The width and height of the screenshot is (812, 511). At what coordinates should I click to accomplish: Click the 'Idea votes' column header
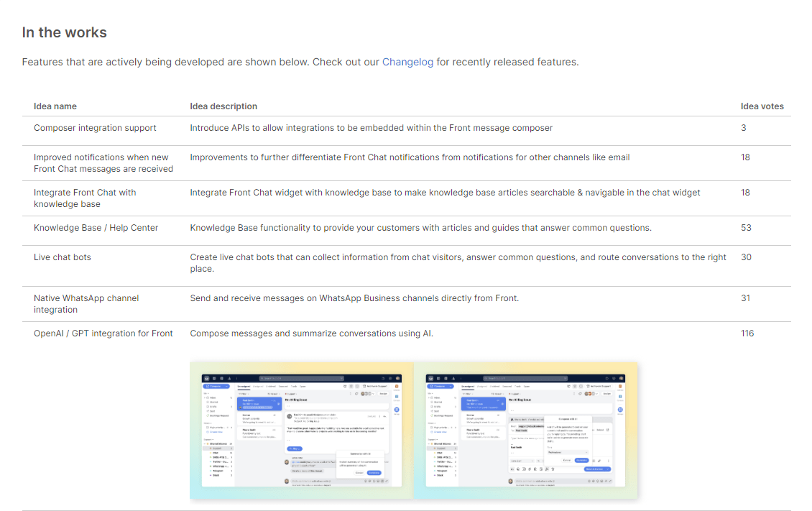[x=762, y=106]
